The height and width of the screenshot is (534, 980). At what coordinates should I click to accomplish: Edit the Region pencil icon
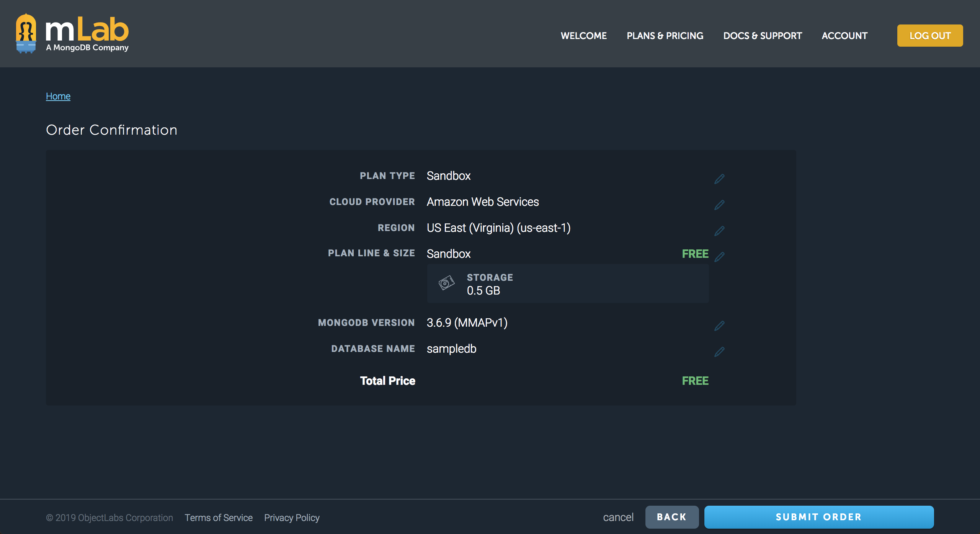click(719, 231)
